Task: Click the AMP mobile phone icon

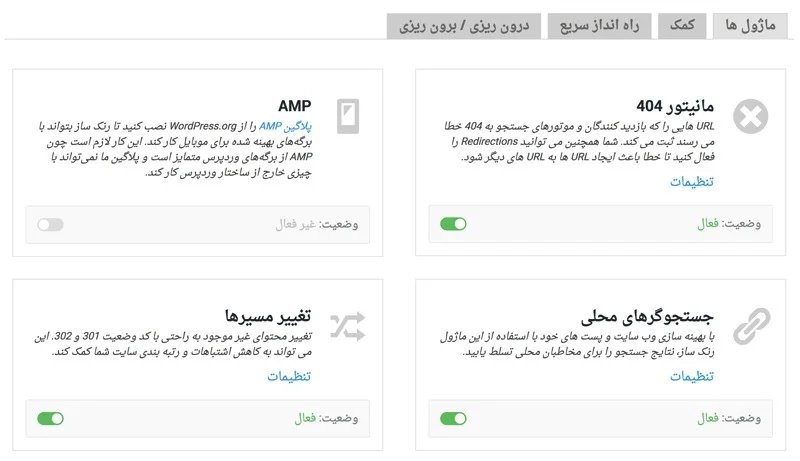Action: coord(348,116)
